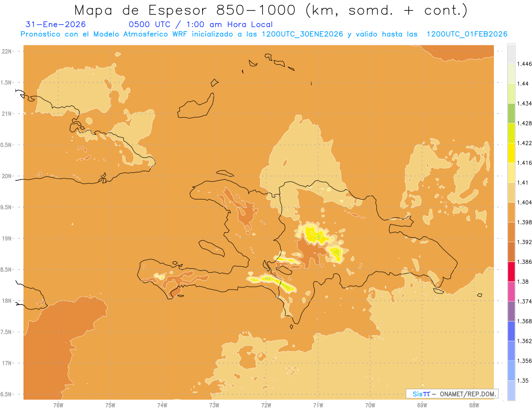
Task: Select the pale tan segment between 1.404 and 1.41
Action: 511,192
